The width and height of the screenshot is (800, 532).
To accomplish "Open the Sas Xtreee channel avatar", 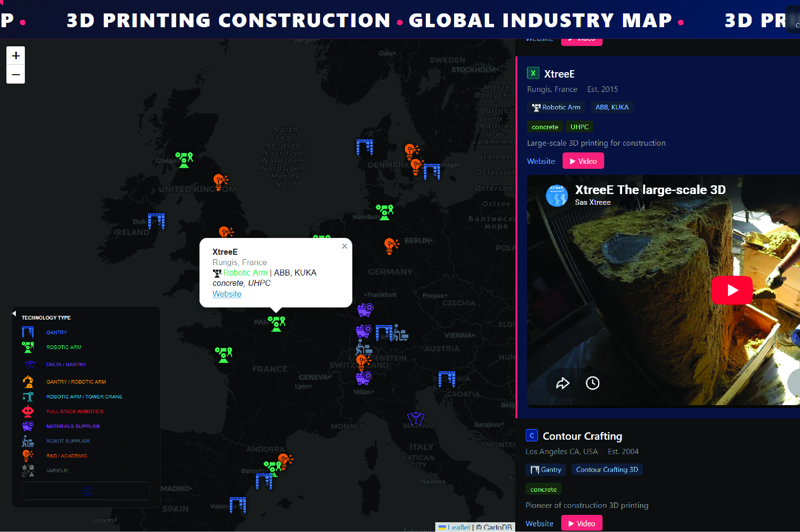I will pyautogui.click(x=557, y=196).
